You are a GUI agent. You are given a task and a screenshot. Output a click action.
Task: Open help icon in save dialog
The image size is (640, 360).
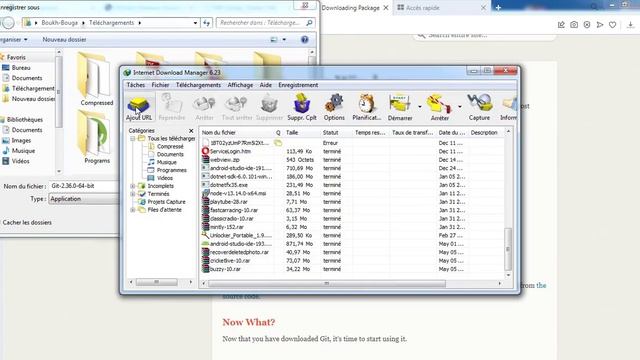tap(304, 40)
